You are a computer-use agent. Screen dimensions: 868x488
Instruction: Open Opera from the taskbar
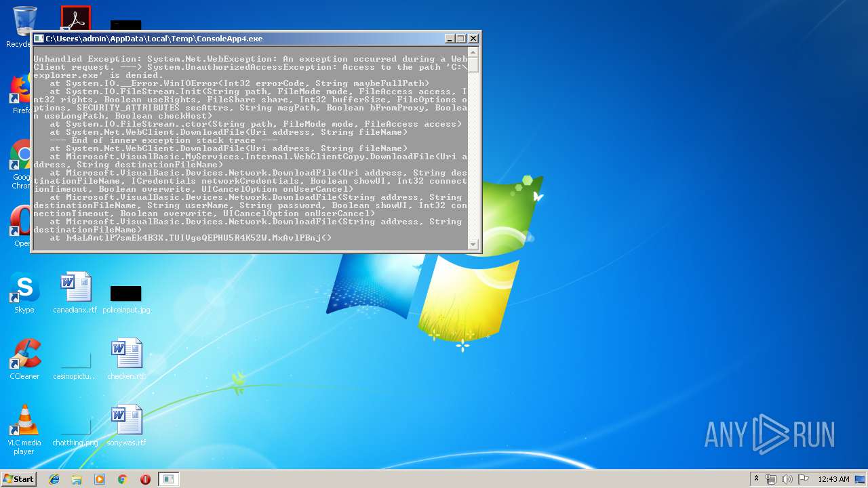pyautogui.click(x=145, y=479)
